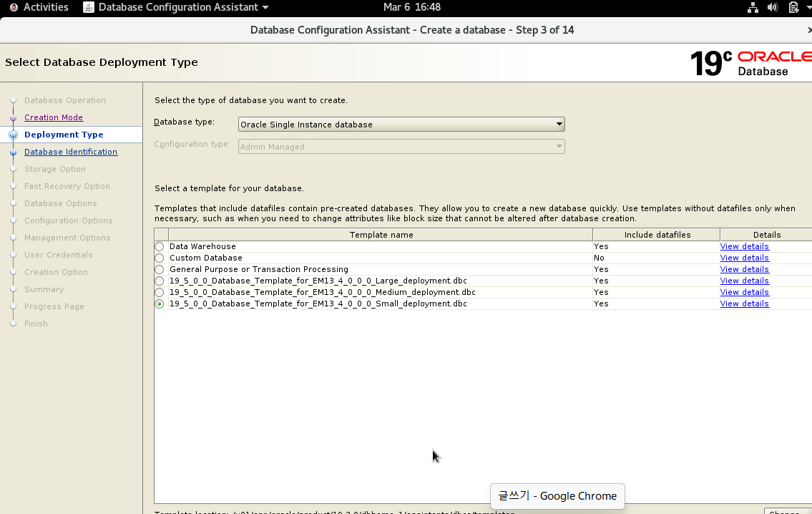Viewport: 812px width, 514px height.
Task: Click the Summary step label
Action: [44, 289]
